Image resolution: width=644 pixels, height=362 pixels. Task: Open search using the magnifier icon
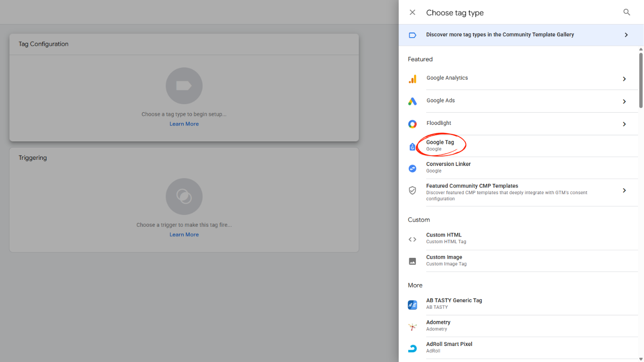627,12
